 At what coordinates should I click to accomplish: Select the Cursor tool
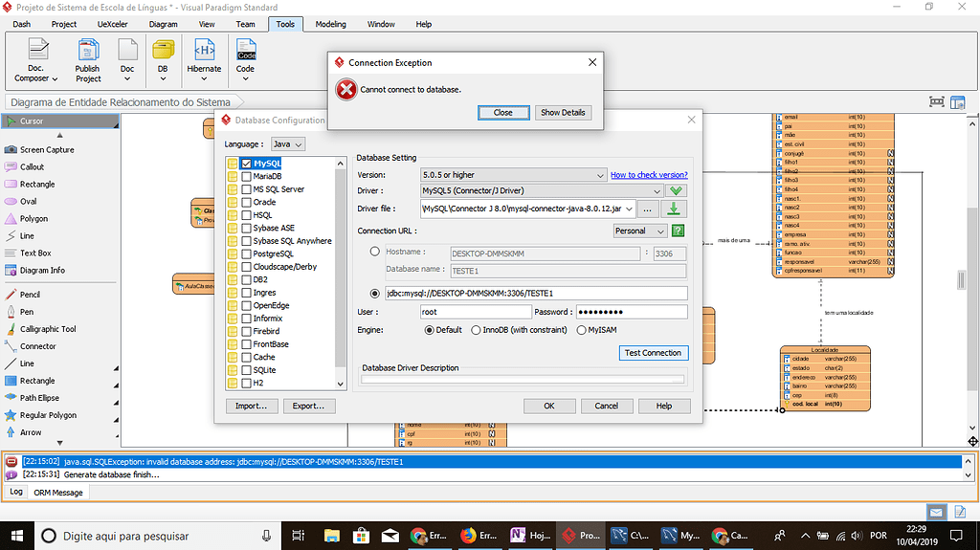click(59, 121)
